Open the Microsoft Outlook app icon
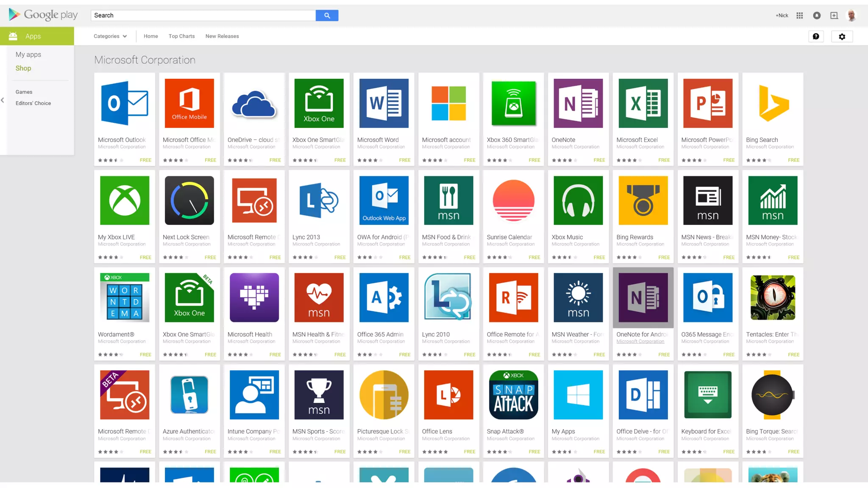 point(125,103)
